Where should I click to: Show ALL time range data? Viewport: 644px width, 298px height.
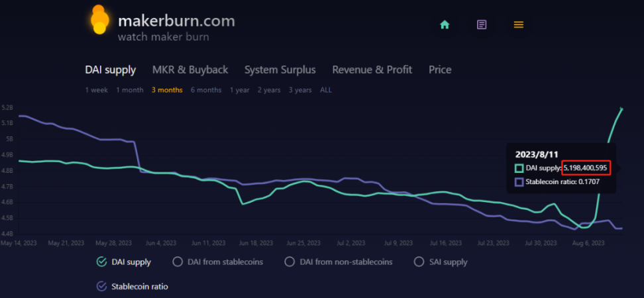click(326, 90)
